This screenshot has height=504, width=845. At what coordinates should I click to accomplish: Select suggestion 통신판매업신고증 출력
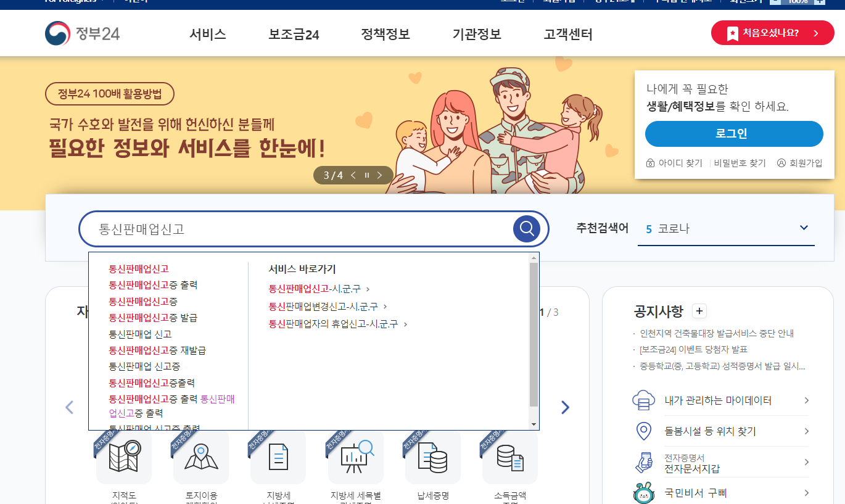point(153,285)
